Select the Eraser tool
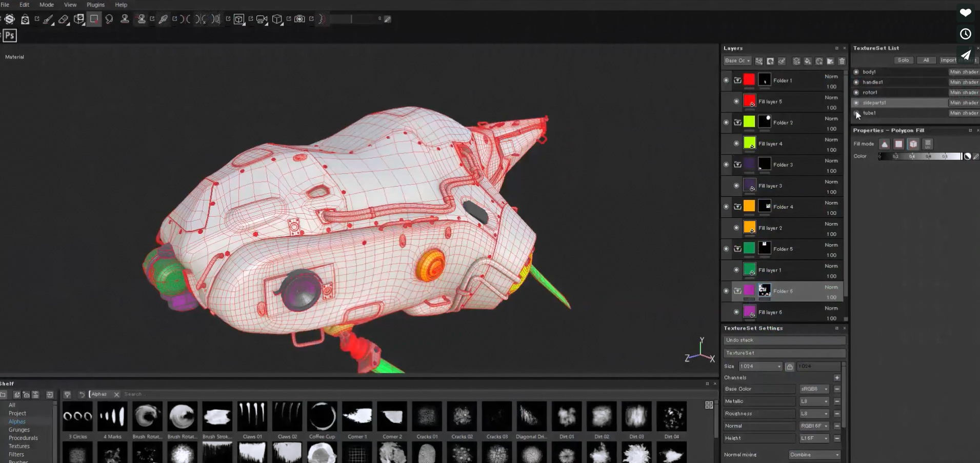This screenshot has width=980, height=463. pyautogui.click(x=64, y=19)
